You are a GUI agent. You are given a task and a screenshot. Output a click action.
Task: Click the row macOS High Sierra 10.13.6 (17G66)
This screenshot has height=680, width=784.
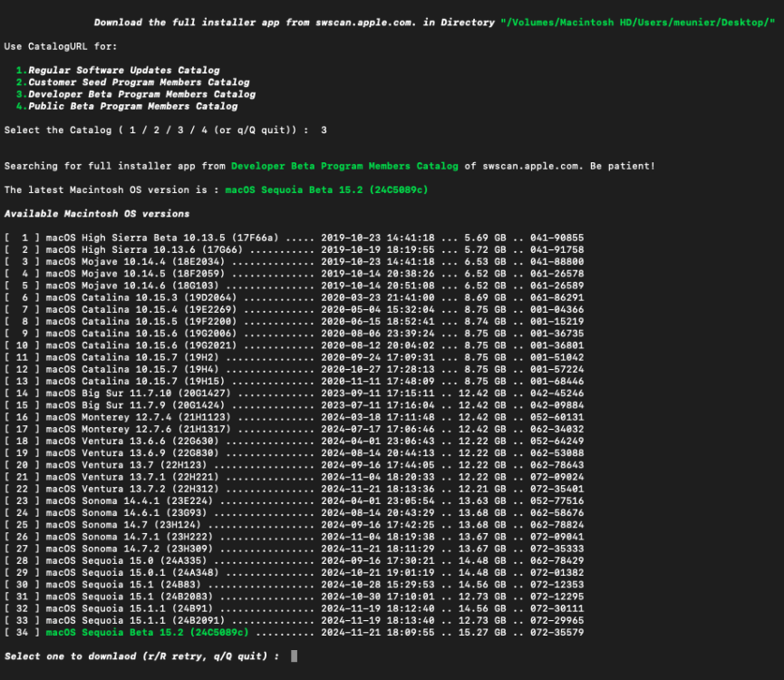pos(294,250)
